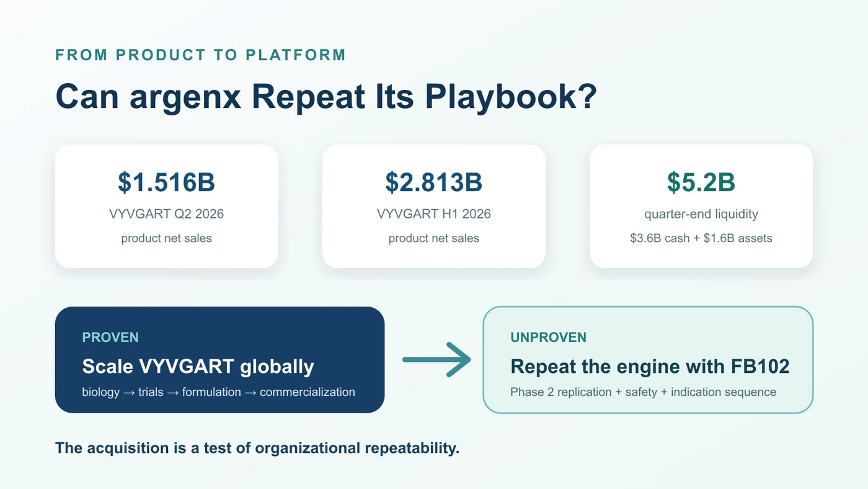The image size is (868, 489).
Task: Click the 'Phase 2 replication + safety + indication sequence' line
Action: click(643, 392)
